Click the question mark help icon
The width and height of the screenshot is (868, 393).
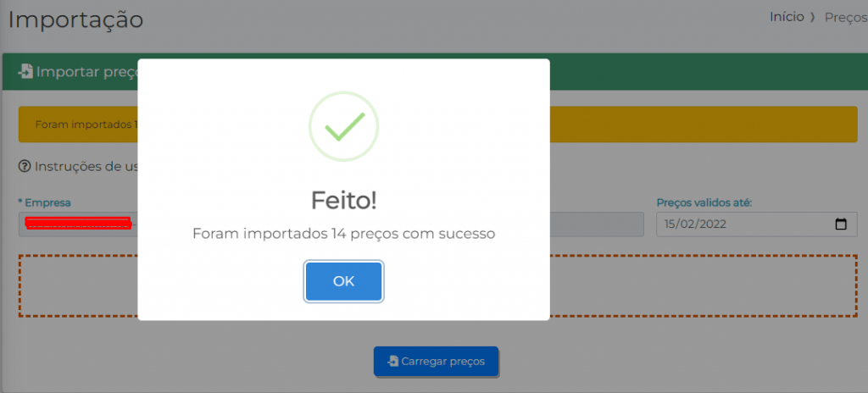click(25, 166)
